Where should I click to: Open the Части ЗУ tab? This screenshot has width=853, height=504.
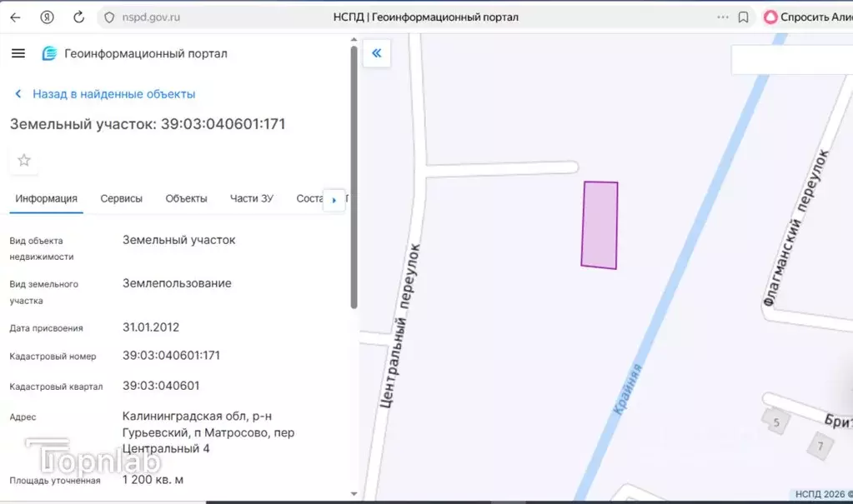tap(251, 198)
